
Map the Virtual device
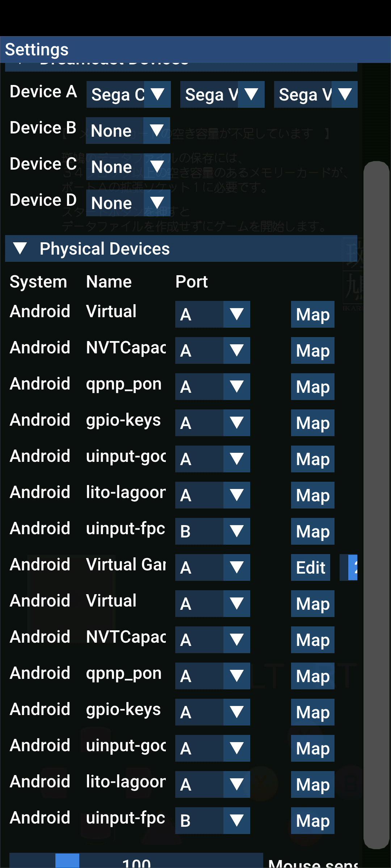coord(312,314)
